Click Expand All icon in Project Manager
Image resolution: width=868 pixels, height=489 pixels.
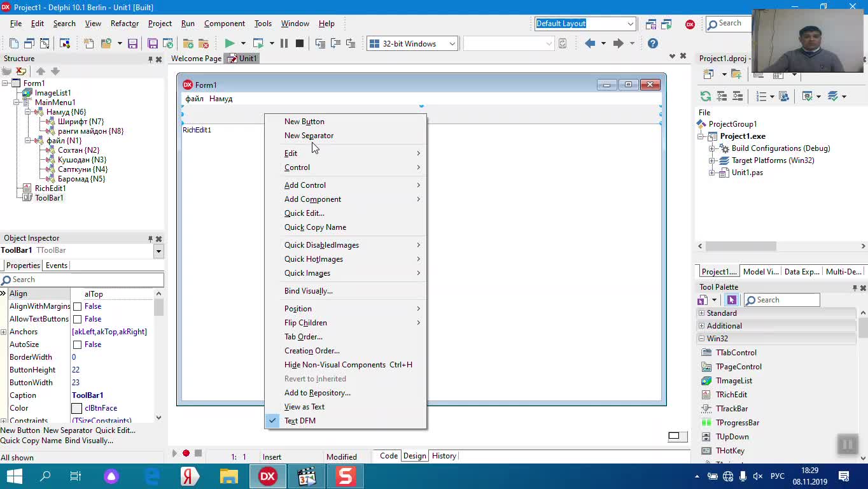[x=722, y=96]
